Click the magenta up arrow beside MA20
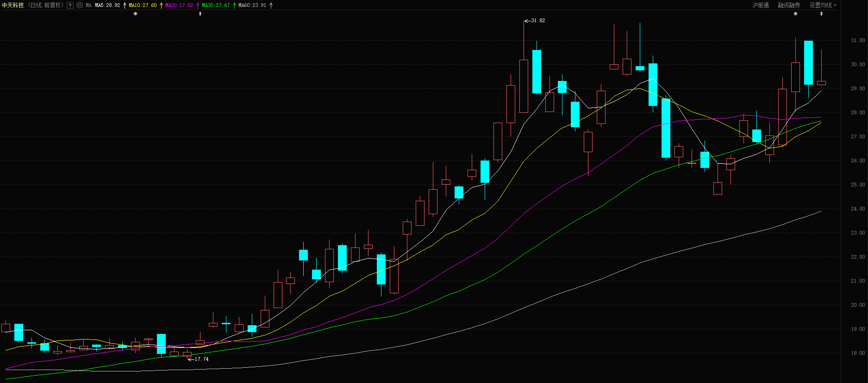The width and height of the screenshot is (868, 383). click(x=198, y=6)
